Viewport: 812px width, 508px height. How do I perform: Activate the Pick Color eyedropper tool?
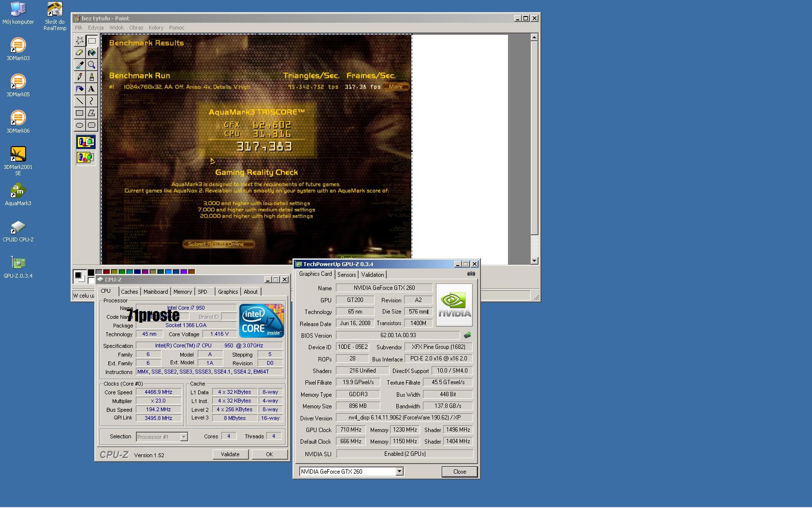80,65
